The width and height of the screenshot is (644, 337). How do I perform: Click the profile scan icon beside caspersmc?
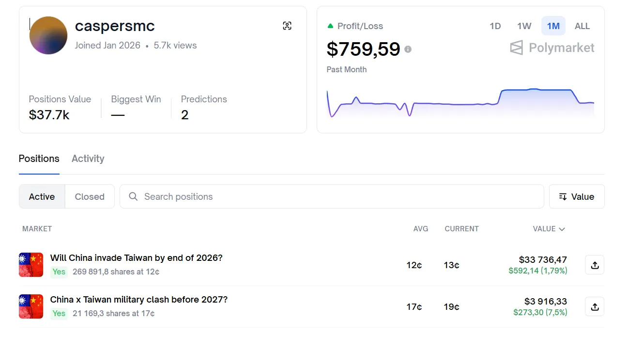[287, 26]
